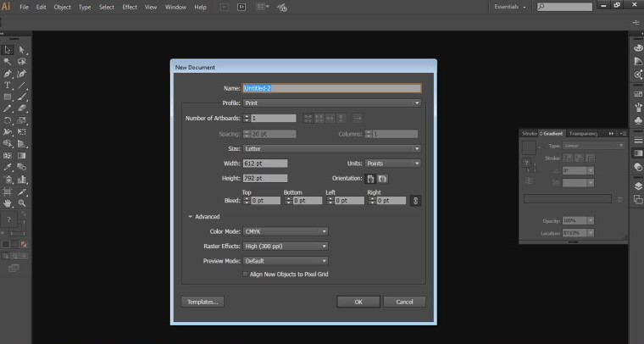Collapse the Advanced section

(x=191, y=216)
